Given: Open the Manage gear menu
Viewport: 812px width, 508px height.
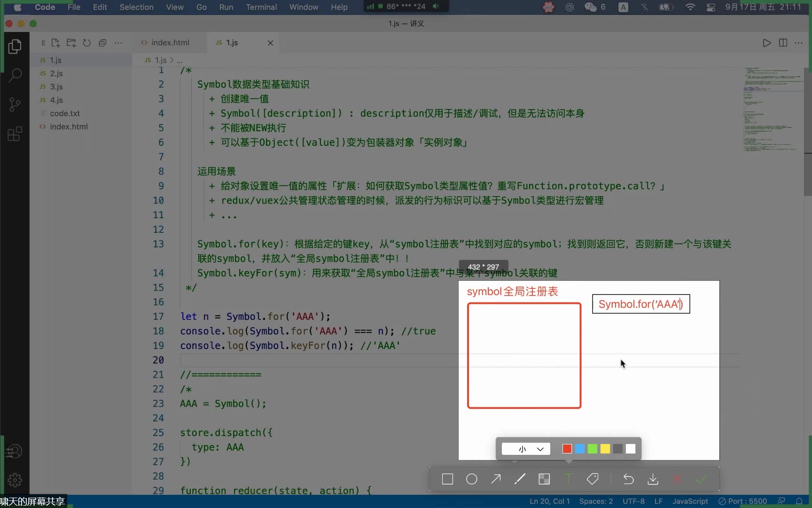Looking at the screenshot, I should click(15, 480).
